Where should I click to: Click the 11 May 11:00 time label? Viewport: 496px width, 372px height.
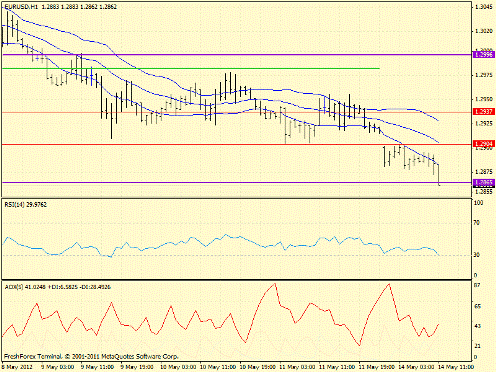pyautogui.click(x=337, y=367)
